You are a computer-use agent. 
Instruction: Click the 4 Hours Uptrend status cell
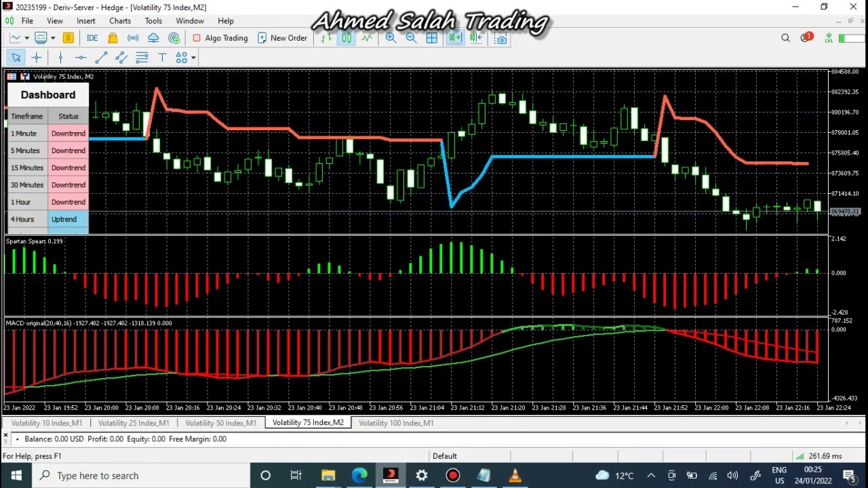[x=68, y=219]
